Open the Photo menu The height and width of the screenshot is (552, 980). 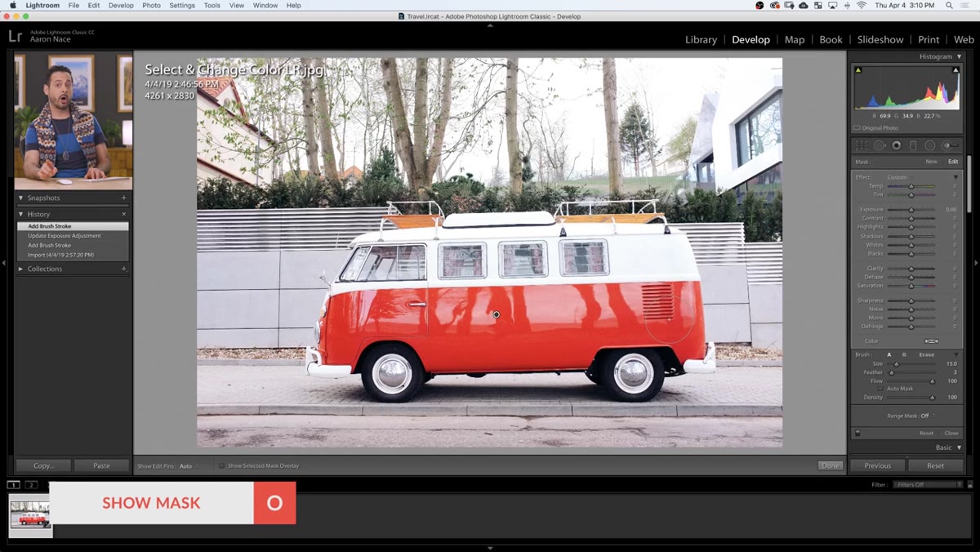pyautogui.click(x=151, y=5)
